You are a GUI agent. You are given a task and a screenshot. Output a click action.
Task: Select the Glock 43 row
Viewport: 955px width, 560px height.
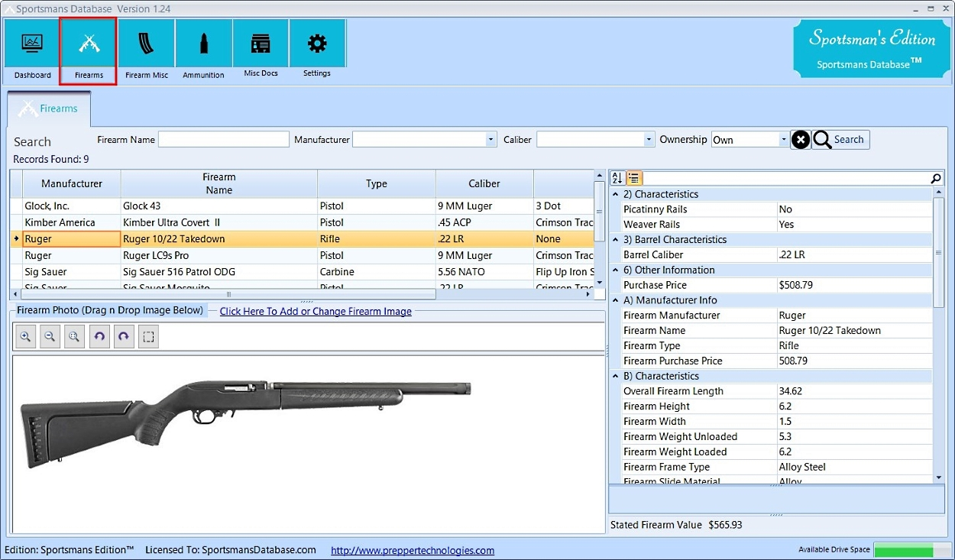302,206
